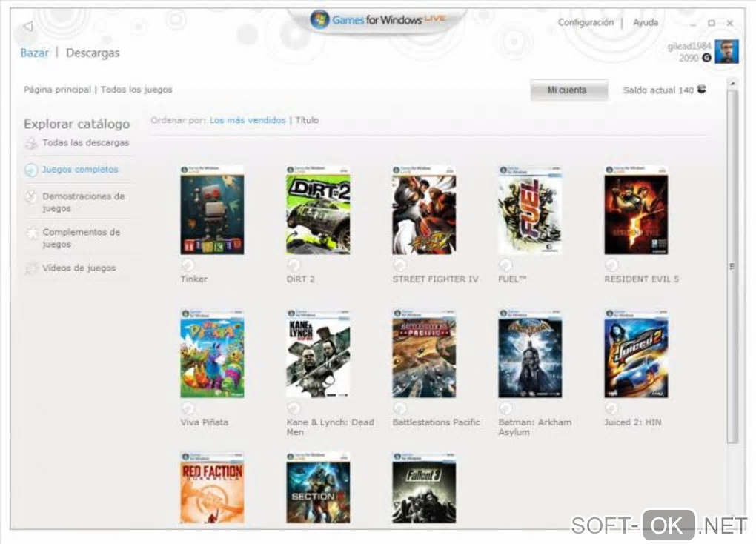This screenshot has width=756, height=544.
Task: Click the Demostraciones de juegos icon
Action: click(31, 196)
